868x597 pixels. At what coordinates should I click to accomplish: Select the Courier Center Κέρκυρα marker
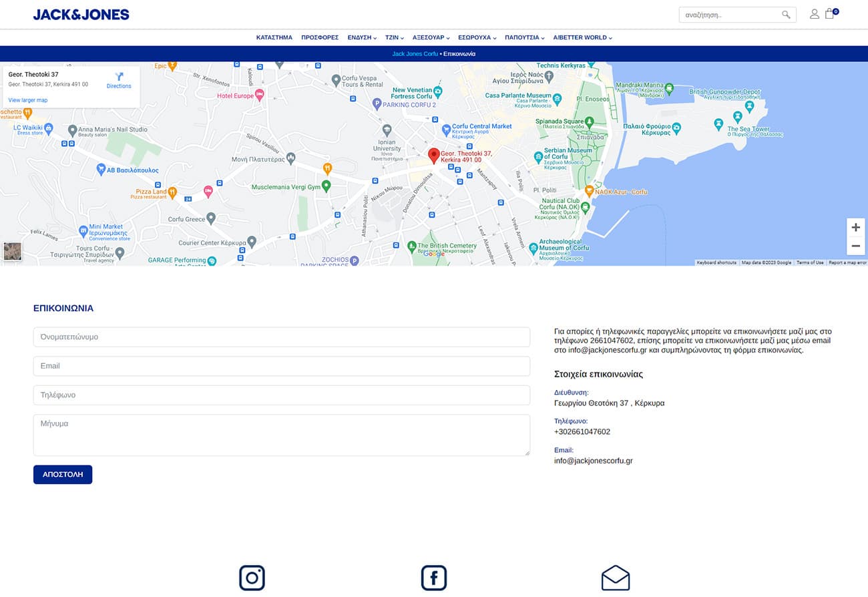(252, 241)
